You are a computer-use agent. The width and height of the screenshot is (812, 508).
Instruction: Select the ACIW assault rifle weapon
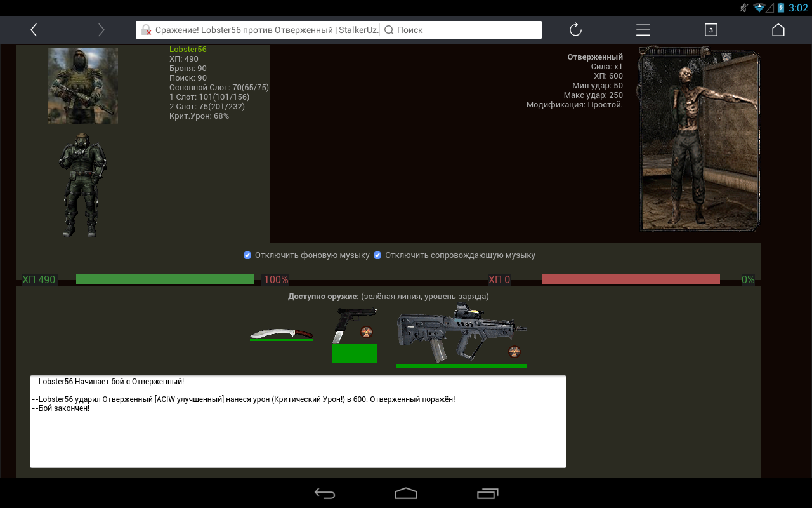click(462, 335)
